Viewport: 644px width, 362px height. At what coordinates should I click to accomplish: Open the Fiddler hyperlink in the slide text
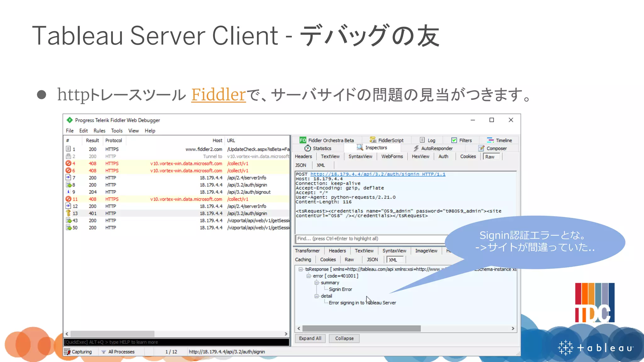pyautogui.click(x=218, y=95)
